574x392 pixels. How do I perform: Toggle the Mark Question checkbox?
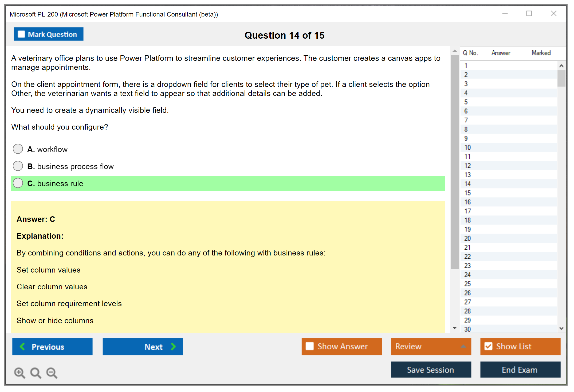click(x=21, y=34)
